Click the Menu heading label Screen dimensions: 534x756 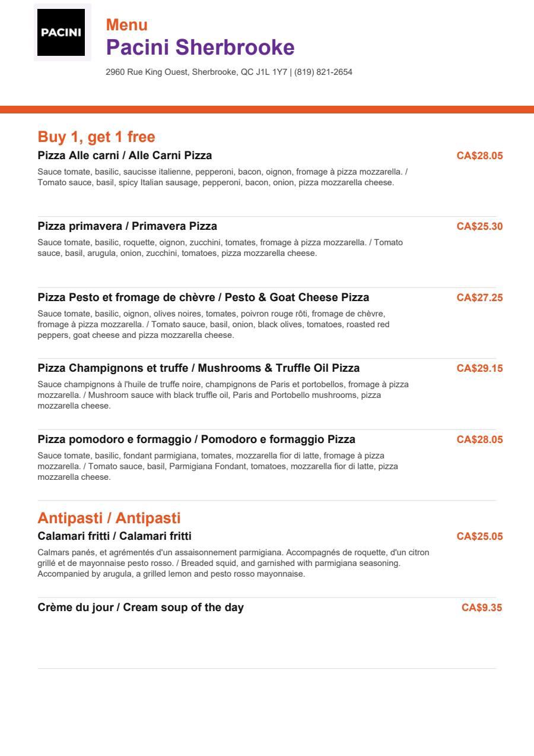coord(127,25)
